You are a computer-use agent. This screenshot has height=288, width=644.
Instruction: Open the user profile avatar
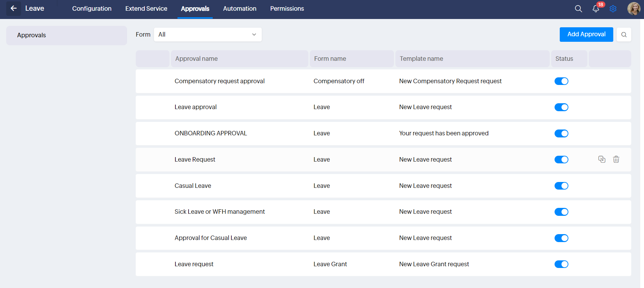tap(634, 9)
